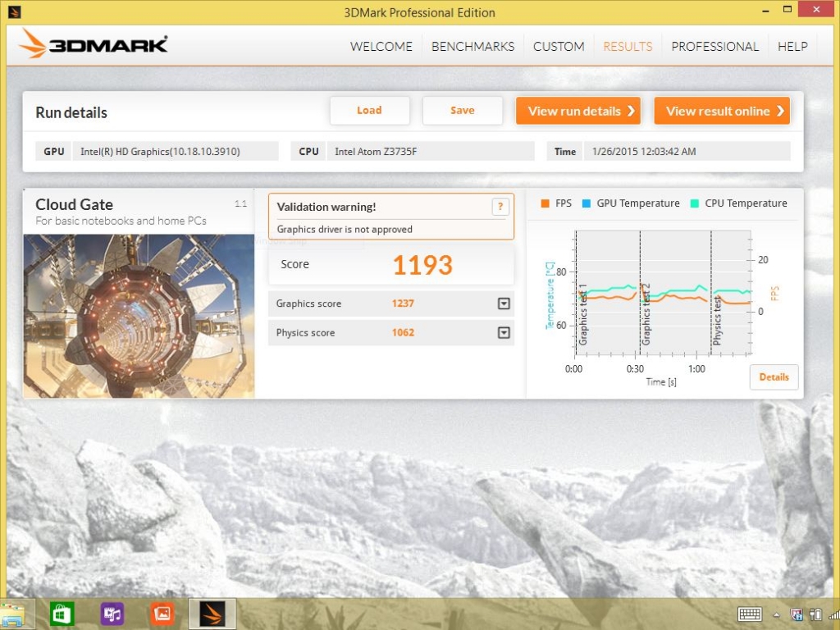Open the orange Photos app in taskbar
Viewport: 840px width, 630px height.
[x=162, y=614]
